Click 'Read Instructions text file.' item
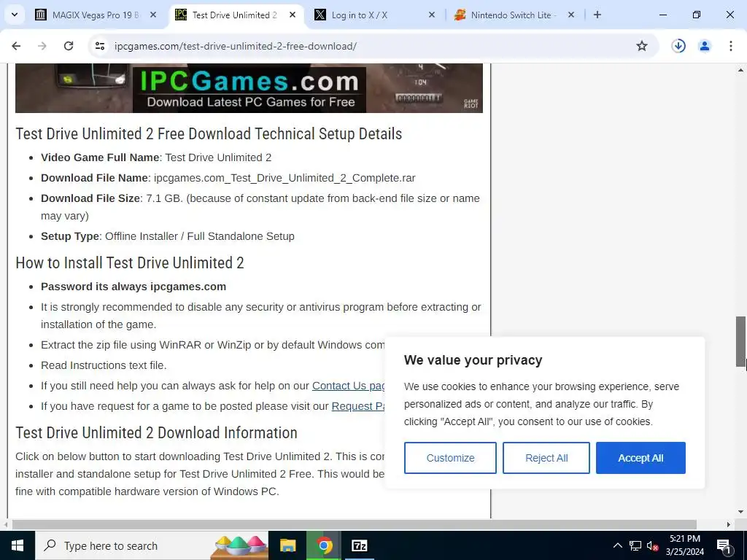Viewport: 747px width, 560px height. [x=104, y=365]
